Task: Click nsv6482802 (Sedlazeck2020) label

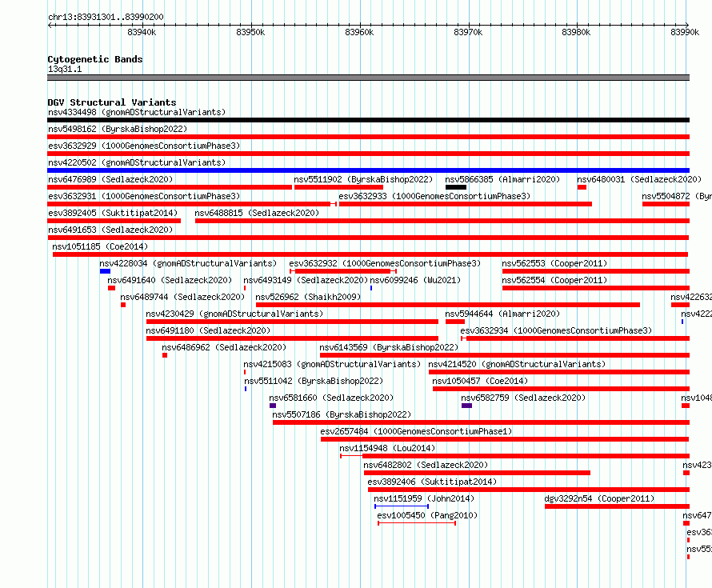Action: coord(426,465)
